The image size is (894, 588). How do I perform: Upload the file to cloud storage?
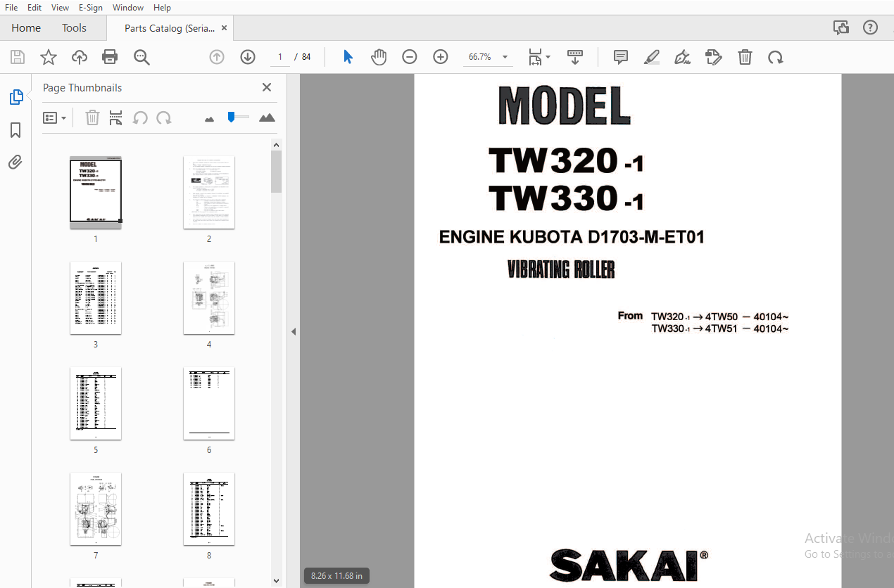coord(80,57)
